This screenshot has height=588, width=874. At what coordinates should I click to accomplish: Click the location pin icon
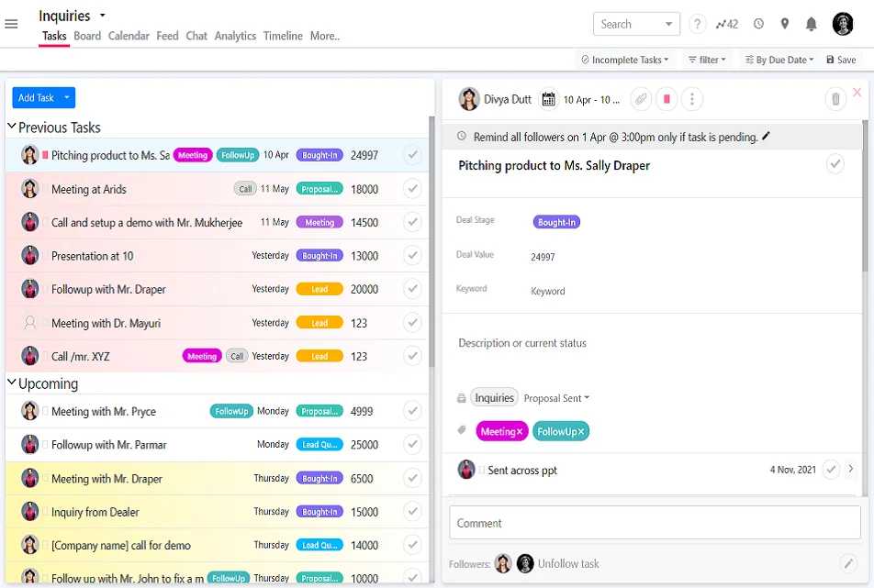(x=785, y=25)
